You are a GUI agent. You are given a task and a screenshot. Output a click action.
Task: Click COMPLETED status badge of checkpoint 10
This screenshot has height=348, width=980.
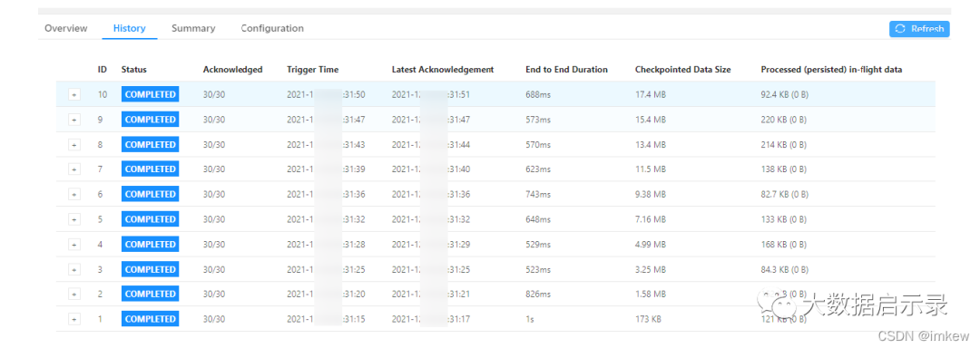pos(150,95)
